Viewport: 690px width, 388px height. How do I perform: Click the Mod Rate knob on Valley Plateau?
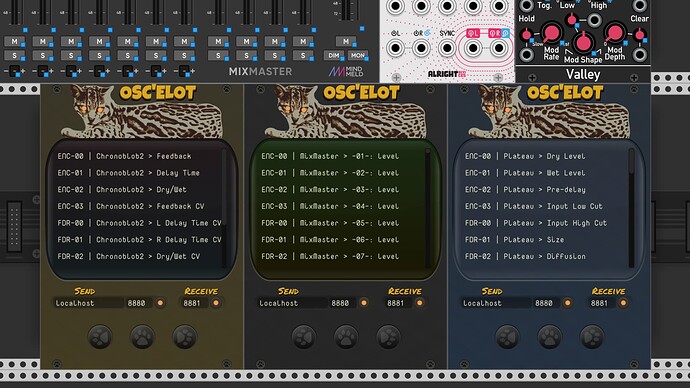[551, 33]
